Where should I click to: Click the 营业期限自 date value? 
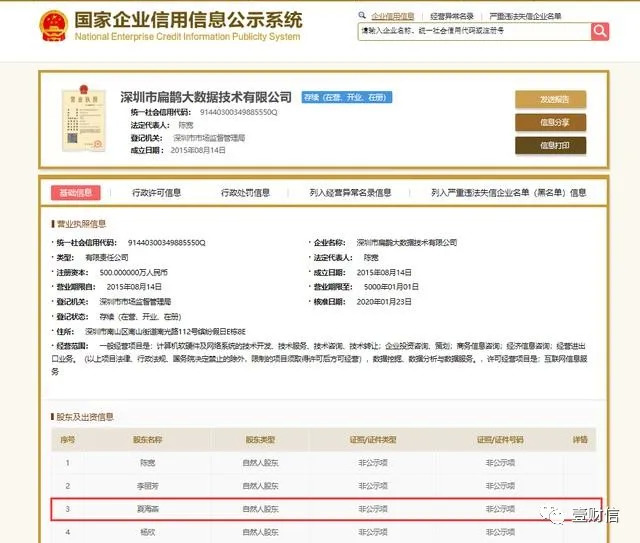(x=134, y=287)
